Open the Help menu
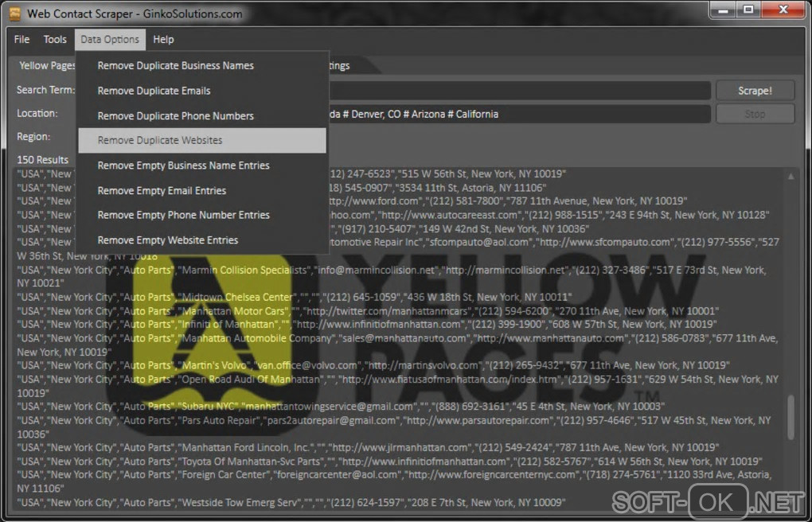 pos(164,39)
